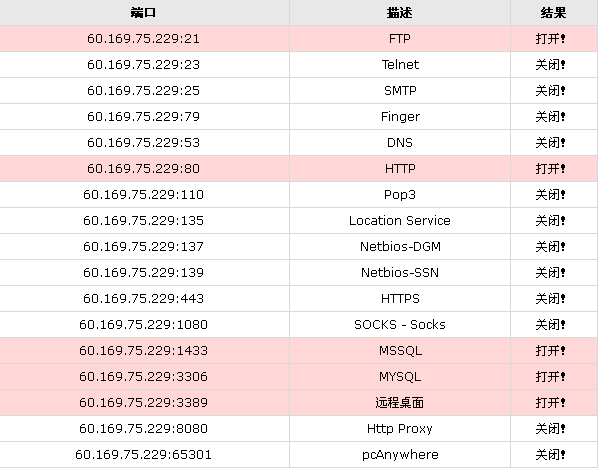598x468 pixels.
Task: Select the highlighted HTTP row description
Action: coord(400,169)
